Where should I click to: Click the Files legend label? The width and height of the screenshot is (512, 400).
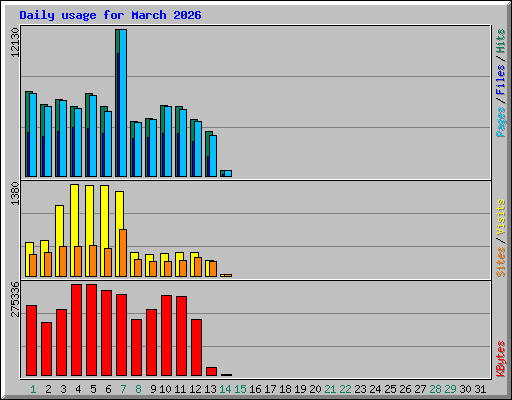500,80
